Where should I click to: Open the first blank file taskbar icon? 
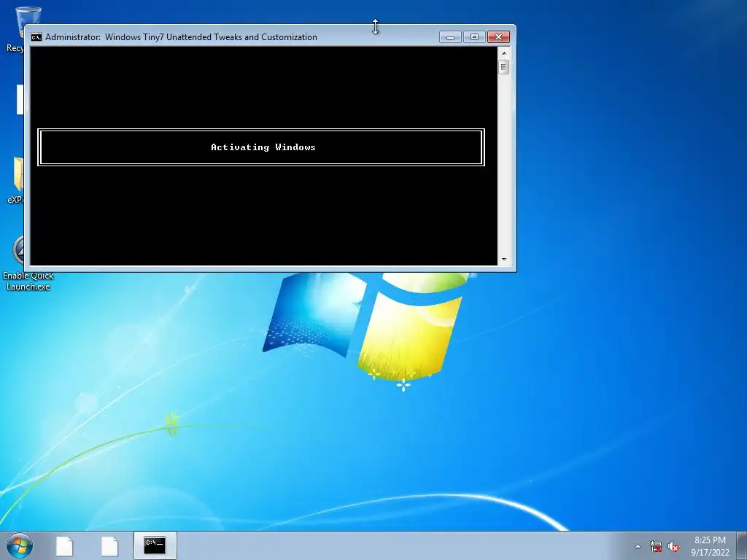point(64,545)
